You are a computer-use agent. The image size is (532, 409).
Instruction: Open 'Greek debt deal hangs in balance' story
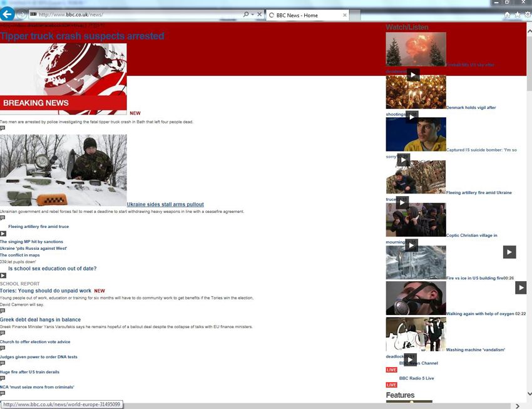(40, 319)
